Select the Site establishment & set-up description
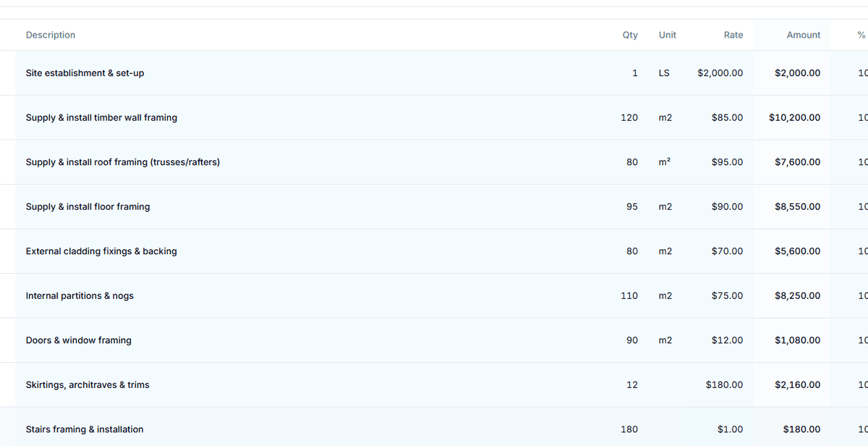868x446 pixels. click(85, 73)
